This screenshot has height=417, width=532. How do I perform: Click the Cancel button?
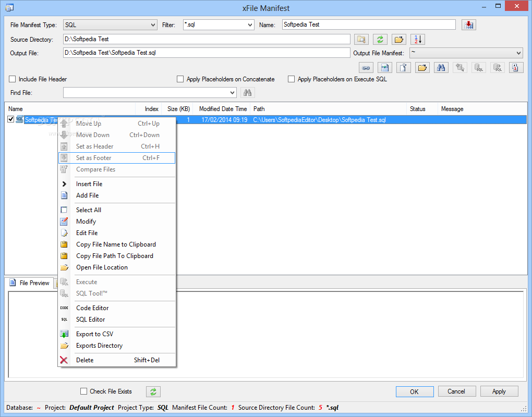point(457,391)
